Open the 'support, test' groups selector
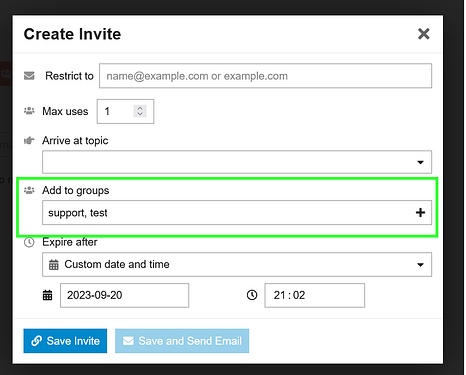The width and height of the screenshot is (466, 375). pyautogui.click(x=237, y=213)
